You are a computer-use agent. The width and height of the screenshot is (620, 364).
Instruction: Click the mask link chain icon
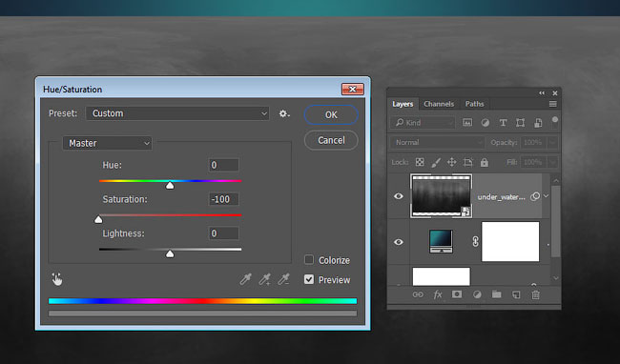click(x=475, y=241)
